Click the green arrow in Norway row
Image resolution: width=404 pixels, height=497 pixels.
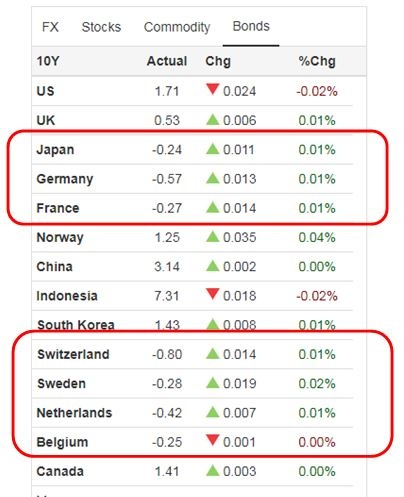pos(212,237)
